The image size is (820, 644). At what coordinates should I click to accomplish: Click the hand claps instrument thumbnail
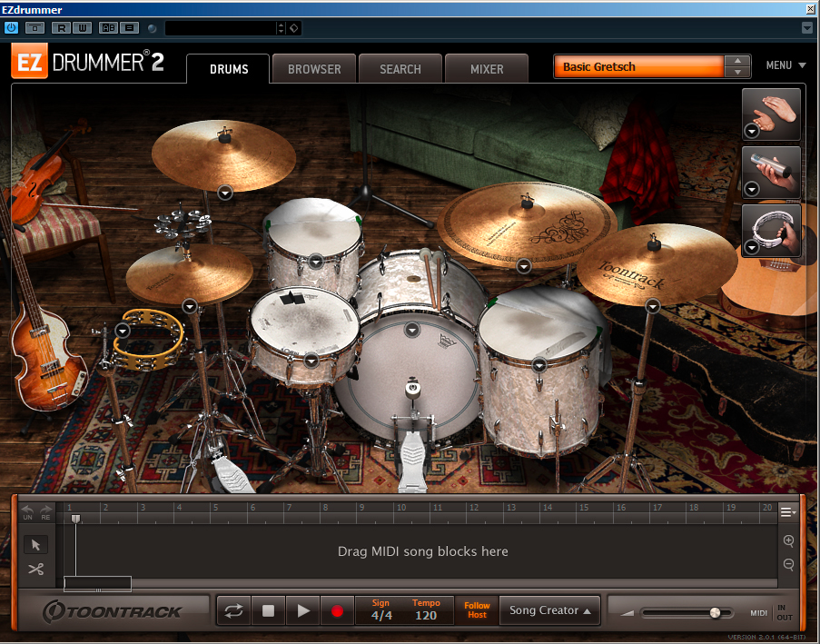pos(771,114)
